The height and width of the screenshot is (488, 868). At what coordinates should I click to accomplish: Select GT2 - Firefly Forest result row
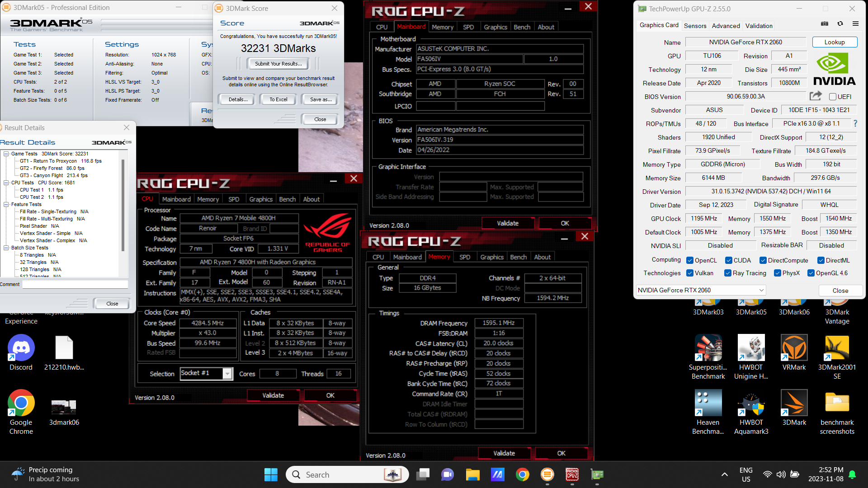tap(52, 168)
